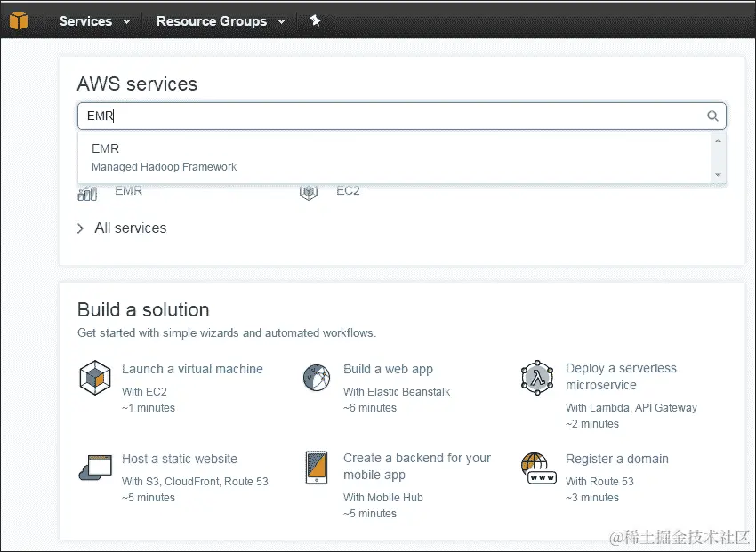756x552 pixels.
Task: Open the recently visited EC2 link
Action: [348, 191]
